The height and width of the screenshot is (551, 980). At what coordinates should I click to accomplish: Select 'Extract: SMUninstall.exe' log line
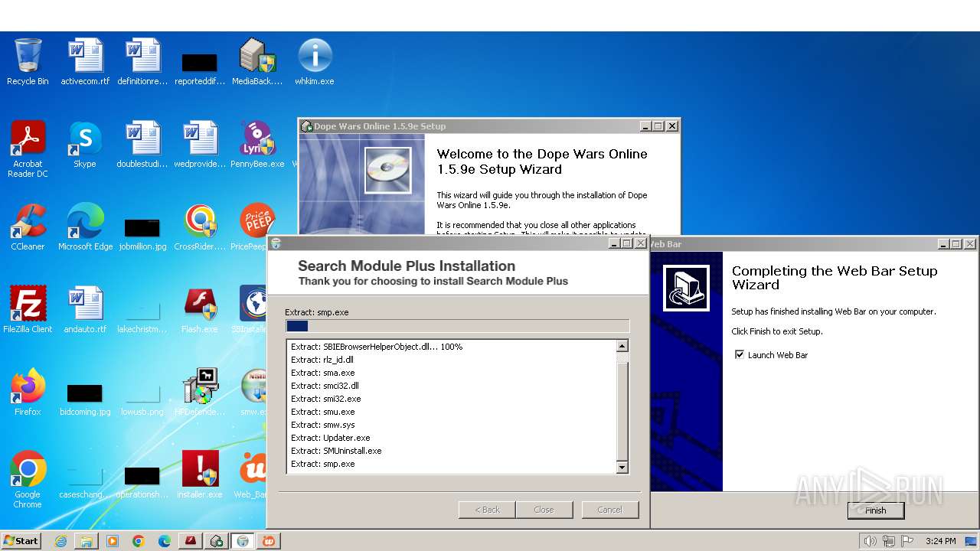tap(336, 451)
